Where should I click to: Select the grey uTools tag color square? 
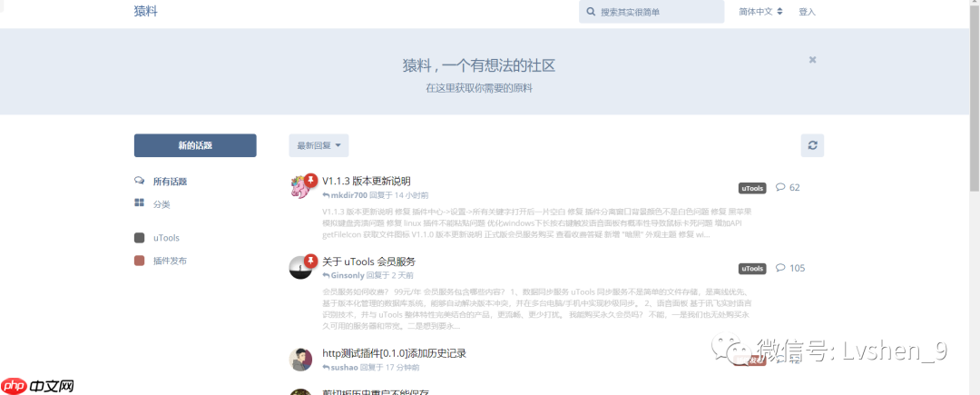[140, 238]
